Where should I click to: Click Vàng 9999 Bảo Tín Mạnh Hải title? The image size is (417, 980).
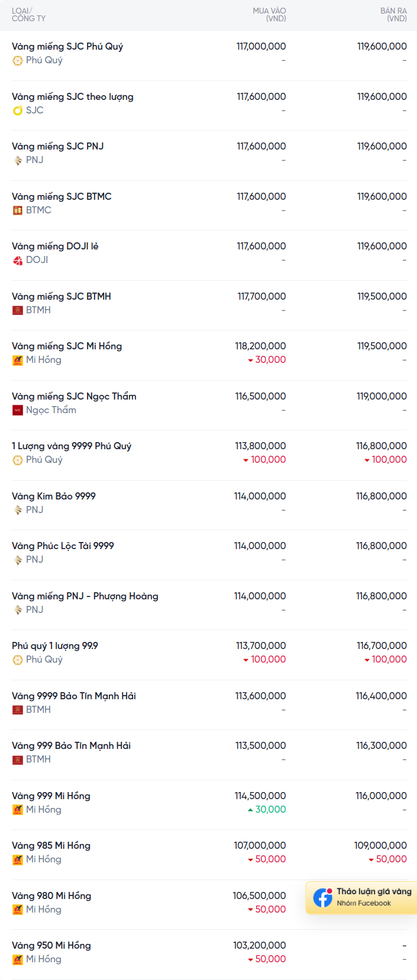74,696
